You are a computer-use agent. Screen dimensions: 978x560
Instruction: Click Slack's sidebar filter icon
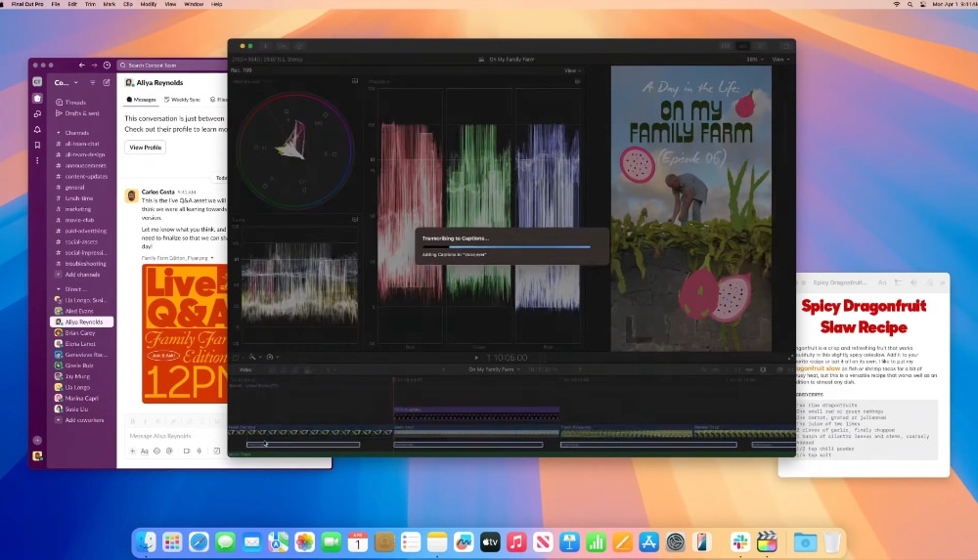(92, 82)
